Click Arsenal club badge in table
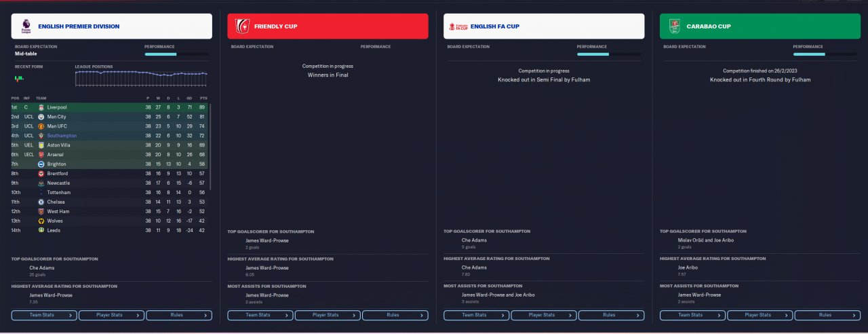868x334 pixels. 41,155
